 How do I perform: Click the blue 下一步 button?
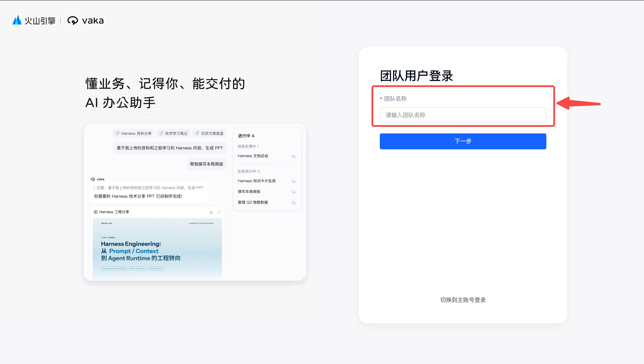point(463,141)
